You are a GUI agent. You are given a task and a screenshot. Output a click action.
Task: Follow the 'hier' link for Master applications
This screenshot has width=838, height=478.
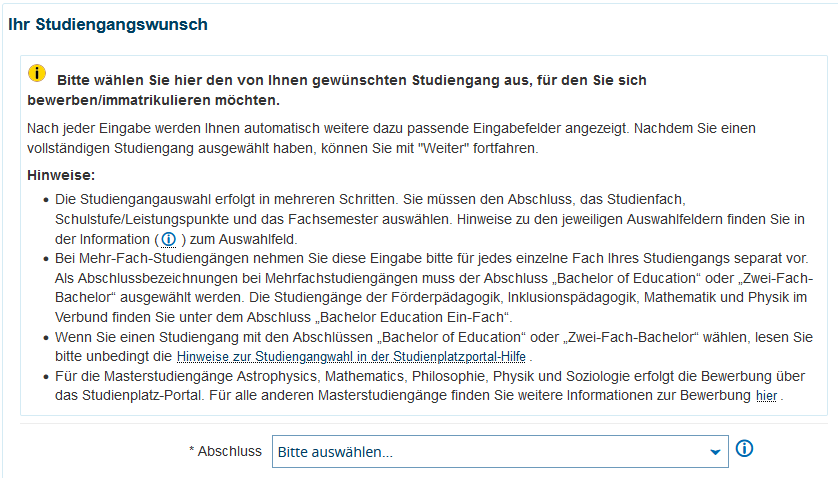(x=765, y=395)
